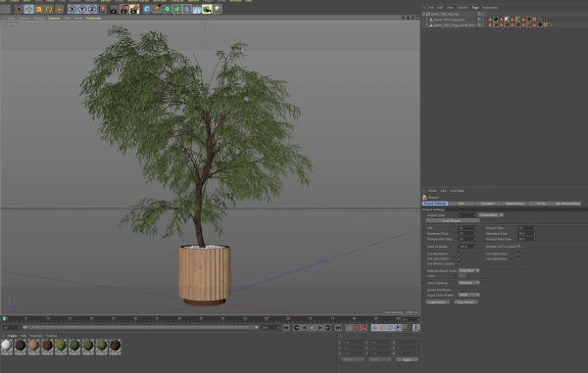Switch to Key Interpolation tab

coord(567,204)
